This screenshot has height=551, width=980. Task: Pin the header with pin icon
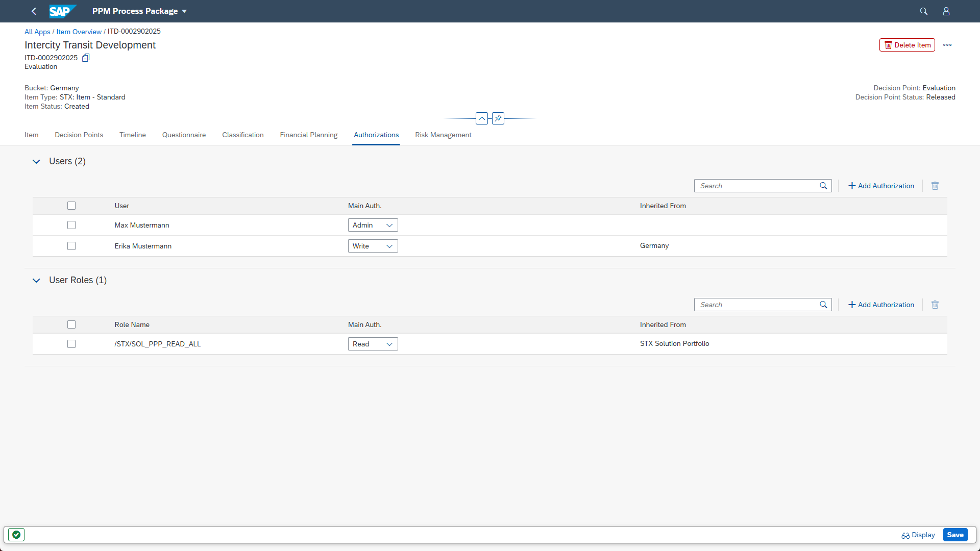coord(498,118)
